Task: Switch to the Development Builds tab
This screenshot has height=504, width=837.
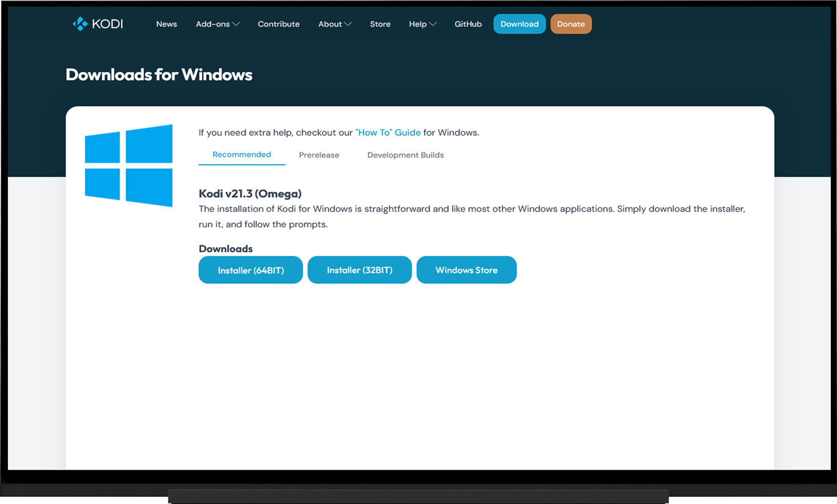Action: coord(405,155)
